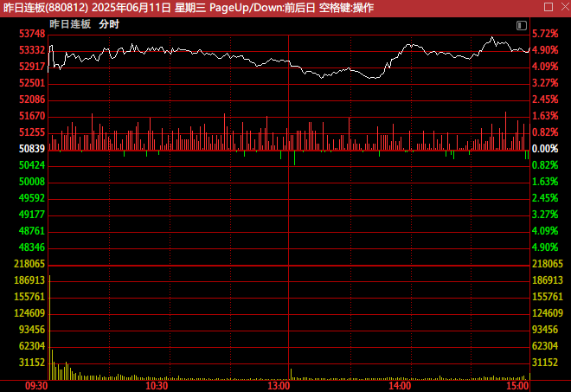The height and width of the screenshot is (392, 571).
Task: Click the title text 昨日连板(880812)
Action: pyautogui.click(x=46, y=8)
